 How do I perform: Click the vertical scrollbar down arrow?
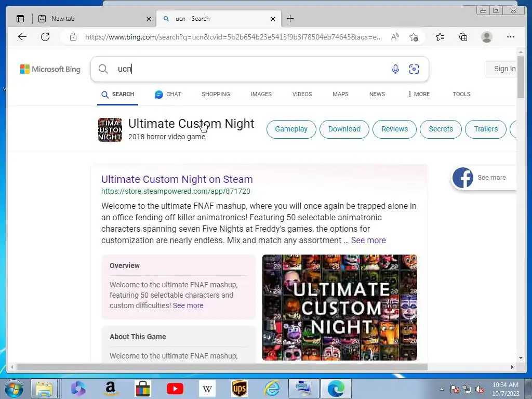(x=521, y=357)
